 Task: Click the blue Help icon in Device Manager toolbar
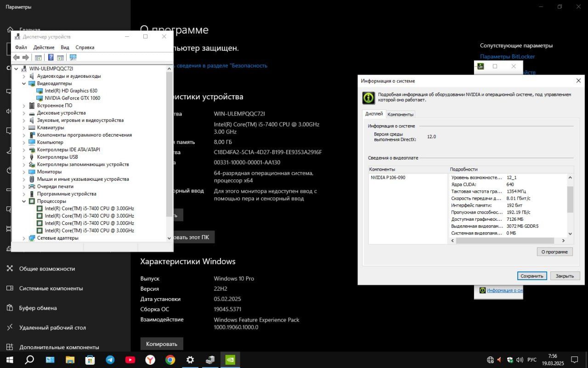click(x=51, y=57)
